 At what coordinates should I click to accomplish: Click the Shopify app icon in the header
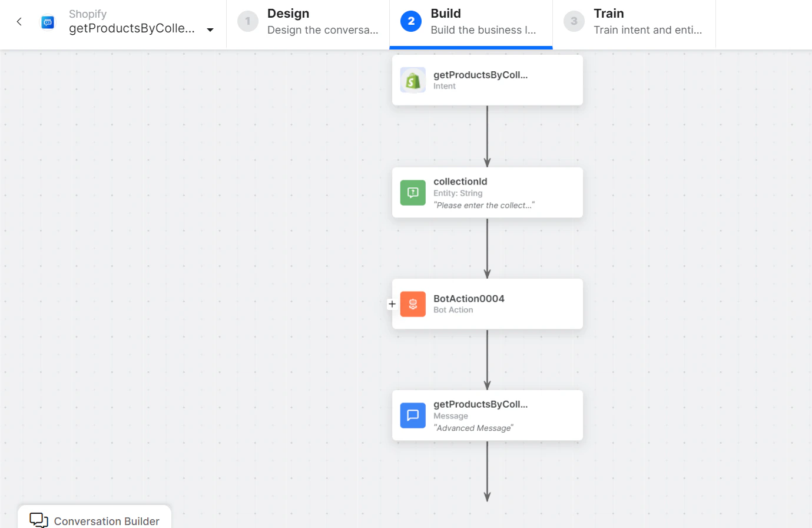point(48,22)
